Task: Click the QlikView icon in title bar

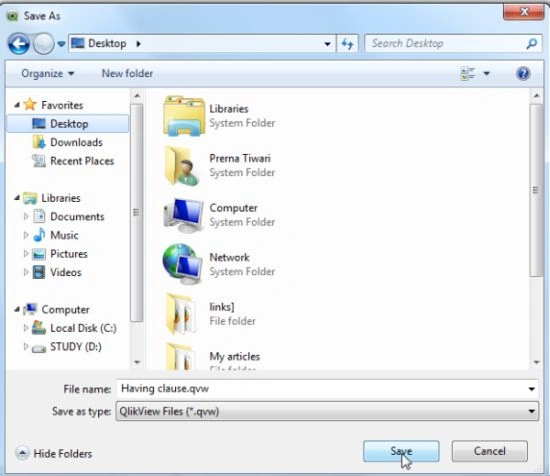Action: pos(13,16)
